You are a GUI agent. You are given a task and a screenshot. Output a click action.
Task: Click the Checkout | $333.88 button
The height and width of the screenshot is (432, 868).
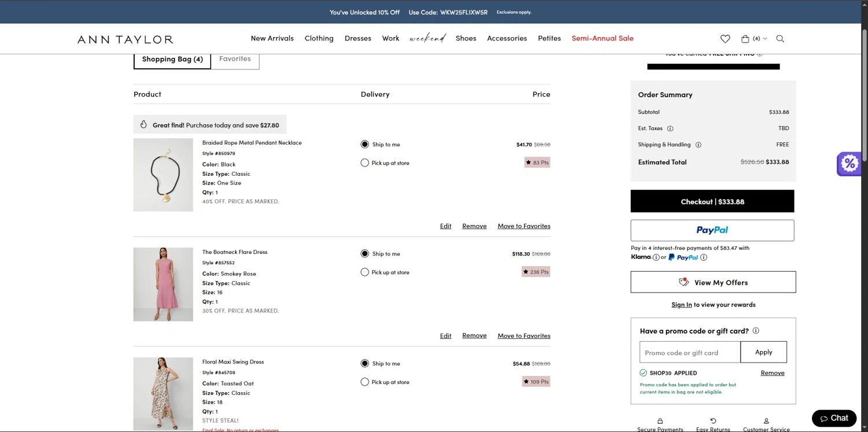tap(712, 201)
